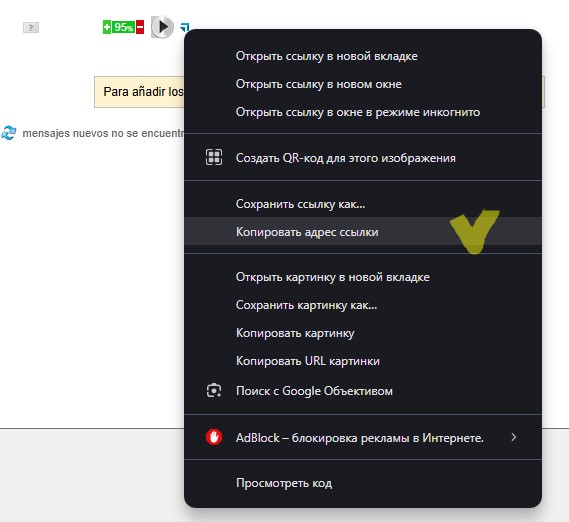Choose 'Поиск с Google Объективом'
Screen dimensions: 569x522
(x=363, y=391)
